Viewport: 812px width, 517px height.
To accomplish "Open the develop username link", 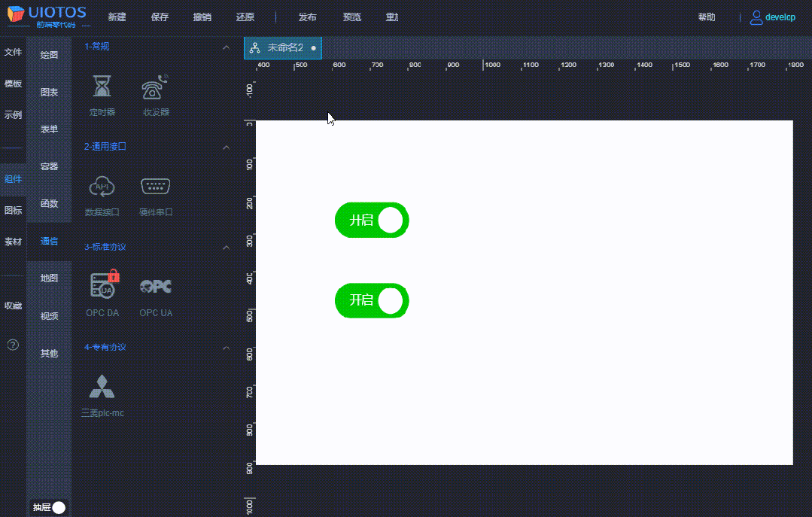I will (x=780, y=17).
